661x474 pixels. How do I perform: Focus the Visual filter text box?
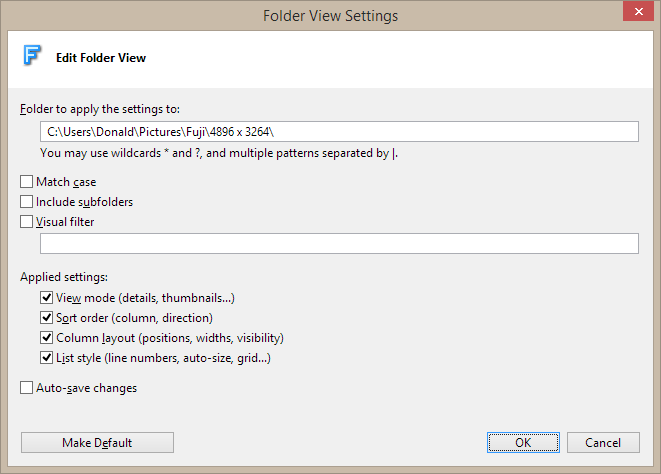tap(339, 244)
